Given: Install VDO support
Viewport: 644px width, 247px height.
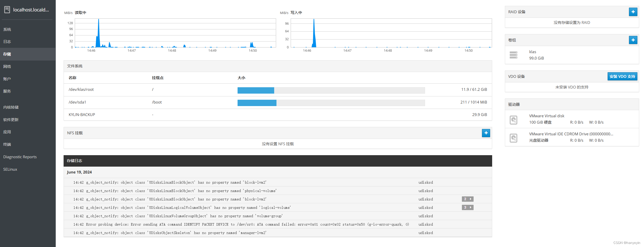Looking at the screenshot, I should [x=622, y=76].
